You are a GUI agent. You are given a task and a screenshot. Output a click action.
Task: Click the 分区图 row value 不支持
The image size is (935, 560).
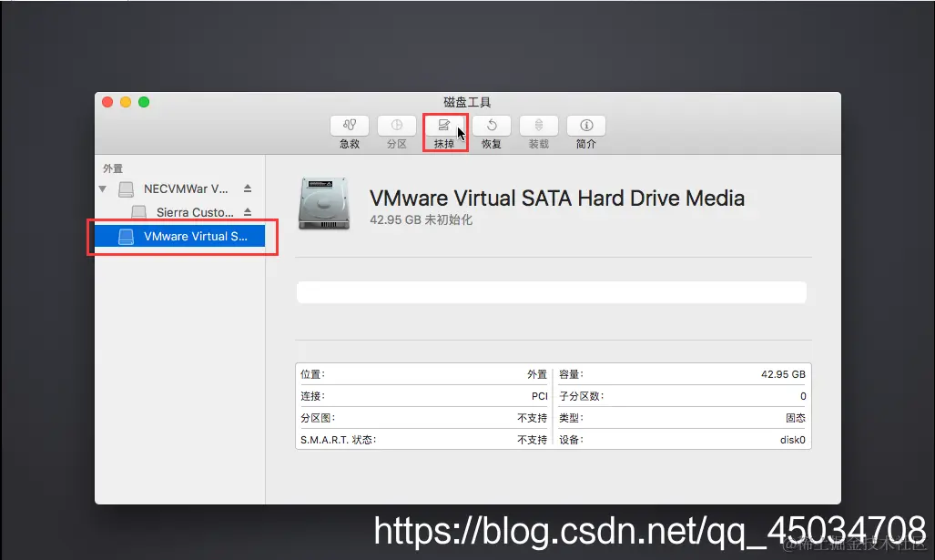[x=532, y=418]
